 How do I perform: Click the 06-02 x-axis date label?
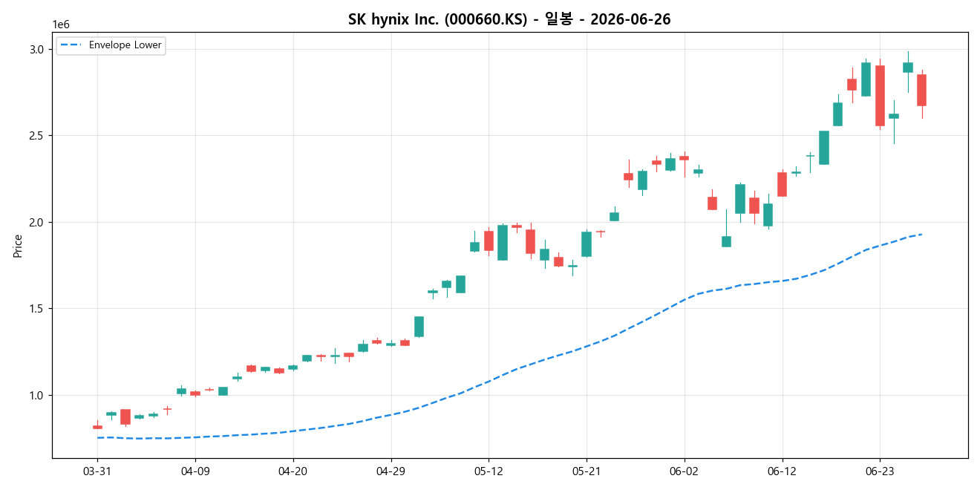pos(684,471)
